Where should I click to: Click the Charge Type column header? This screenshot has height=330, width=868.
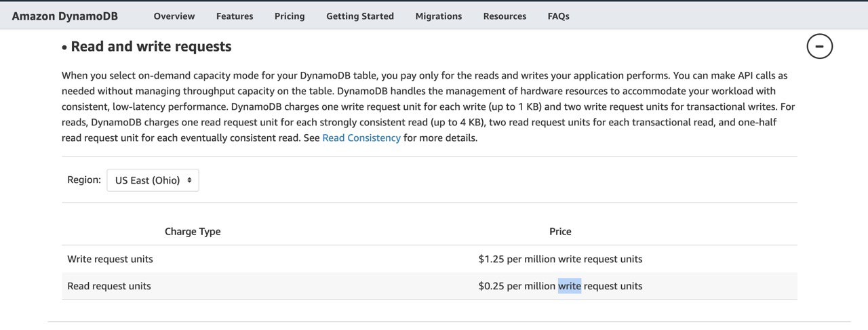pos(193,231)
